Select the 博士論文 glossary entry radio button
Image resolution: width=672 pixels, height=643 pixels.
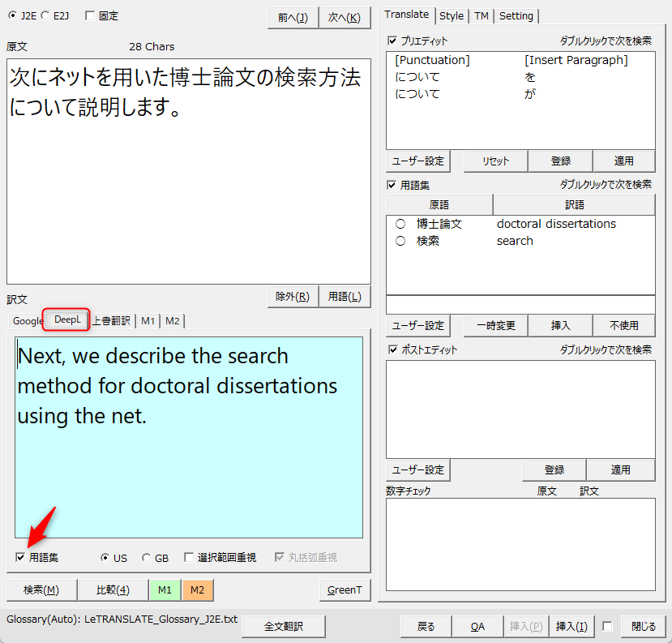pyautogui.click(x=400, y=224)
